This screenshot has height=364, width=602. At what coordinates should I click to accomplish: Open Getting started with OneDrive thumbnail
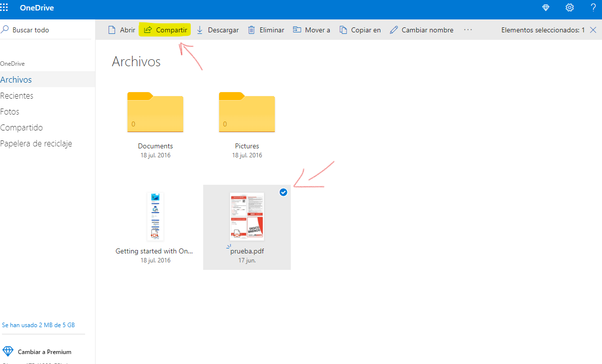tap(155, 217)
